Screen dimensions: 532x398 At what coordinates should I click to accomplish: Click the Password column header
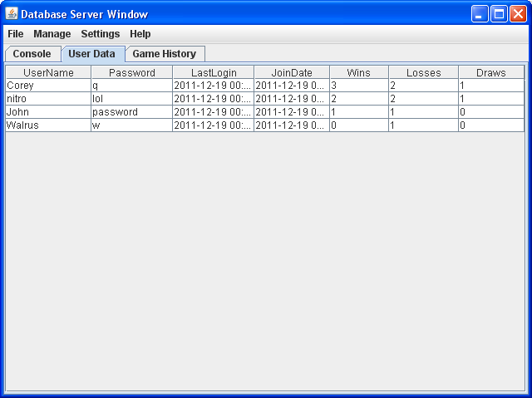click(131, 73)
